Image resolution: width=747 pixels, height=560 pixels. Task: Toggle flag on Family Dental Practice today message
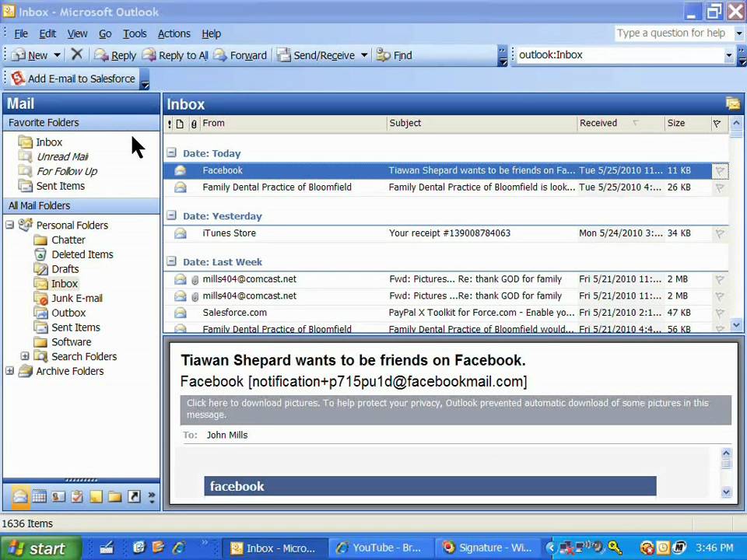click(x=720, y=187)
